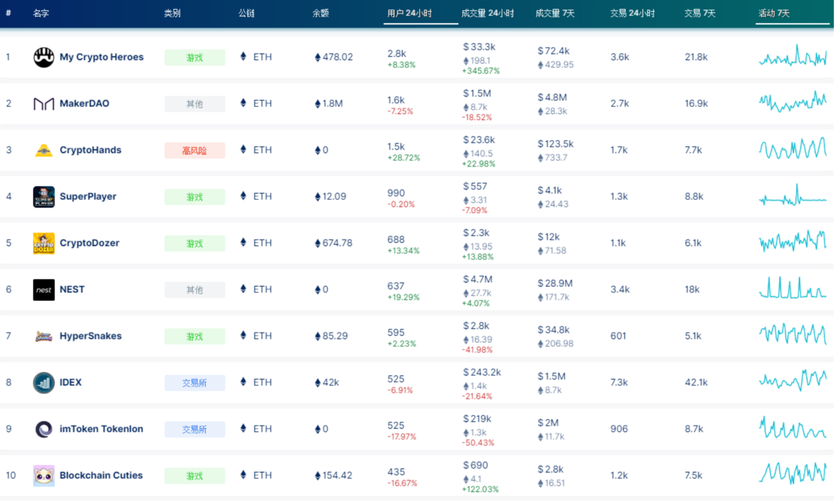The width and height of the screenshot is (836, 504).
Task: Open the My Crypto Heroes dapp link
Action: tap(101, 57)
